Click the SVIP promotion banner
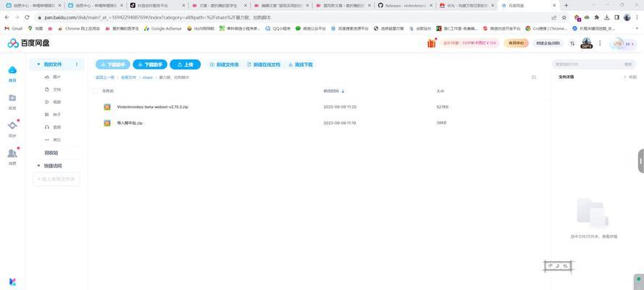The height and width of the screenshot is (290, 644). point(469,43)
